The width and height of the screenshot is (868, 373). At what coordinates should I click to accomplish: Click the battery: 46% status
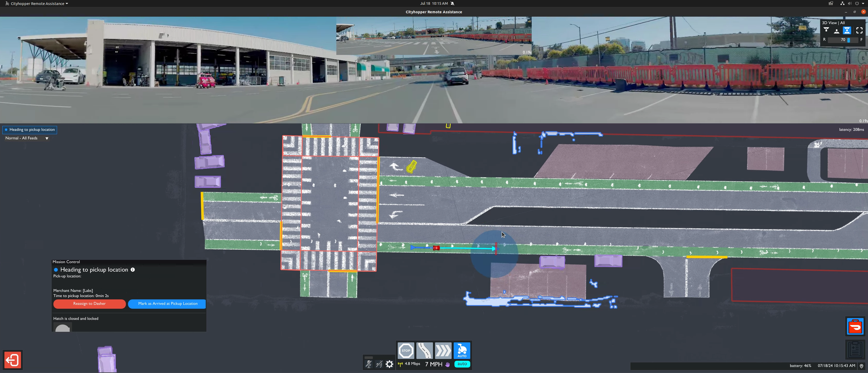[800, 366]
